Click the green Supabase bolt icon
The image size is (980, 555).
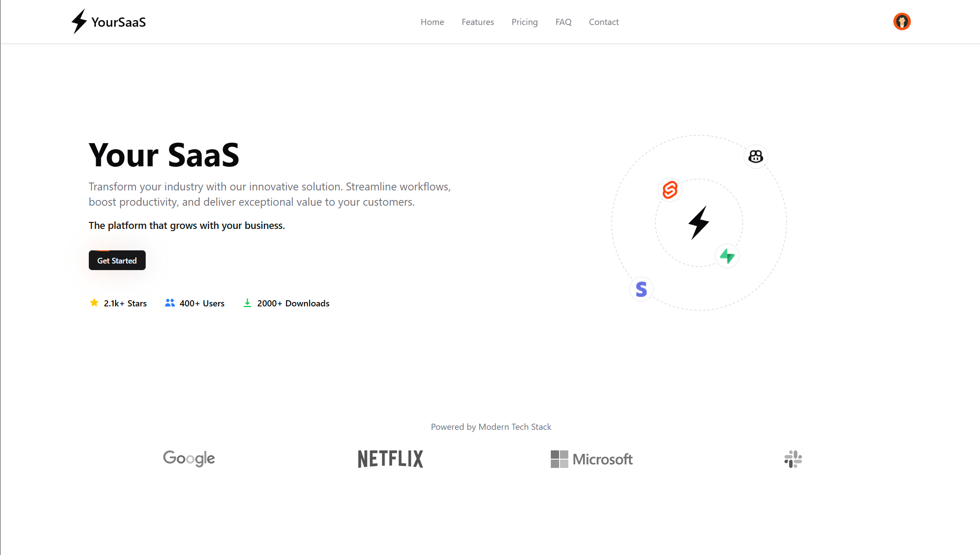(x=727, y=256)
